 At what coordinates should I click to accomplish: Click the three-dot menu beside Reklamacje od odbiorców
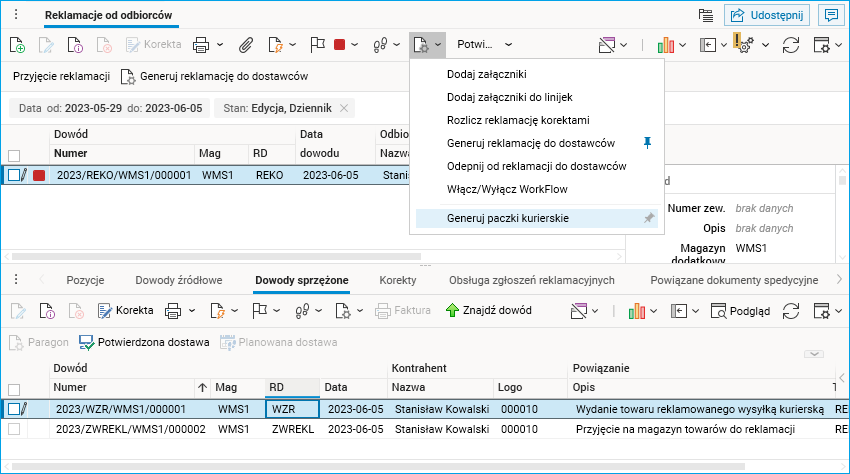pyautogui.click(x=16, y=15)
